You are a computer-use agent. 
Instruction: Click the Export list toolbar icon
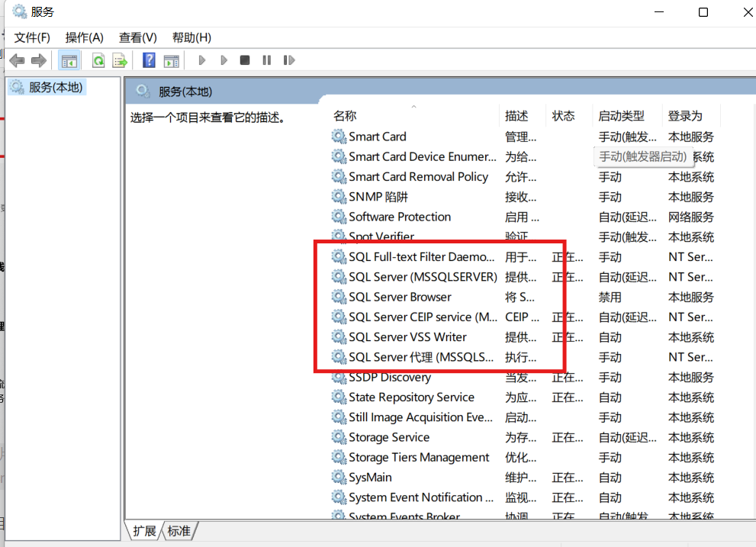click(120, 61)
